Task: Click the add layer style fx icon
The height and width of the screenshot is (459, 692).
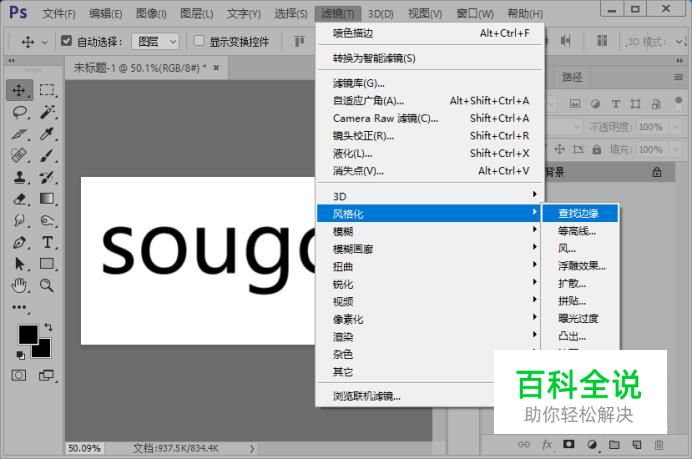Action: pos(547,444)
